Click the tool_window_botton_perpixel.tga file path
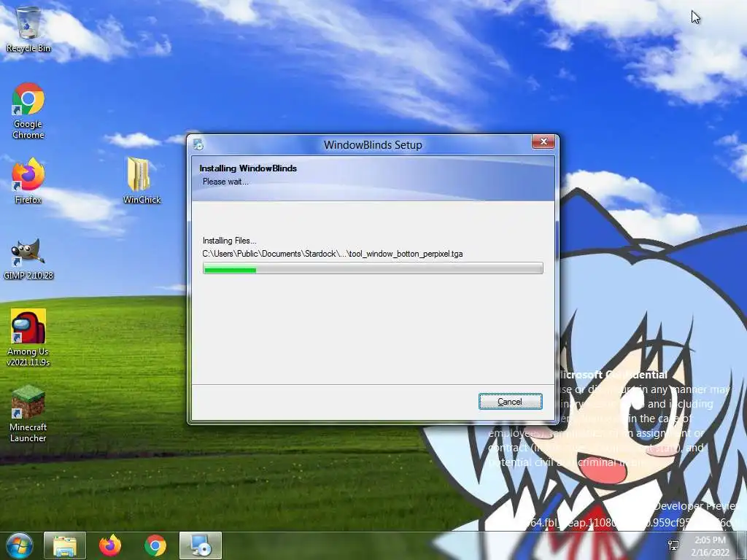Viewport: 747px width, 560px height. (333, 254)
